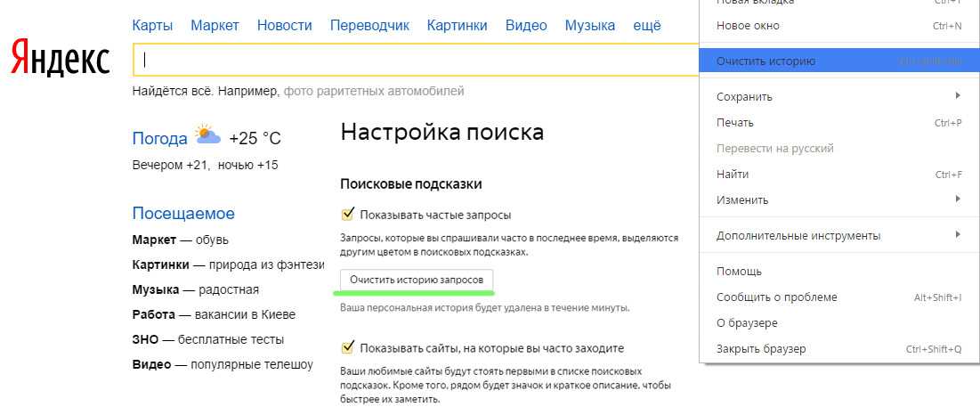Screen dimensions: 980x415
Task: Open Музыка — радостная entry
Action: pos(195,290)
